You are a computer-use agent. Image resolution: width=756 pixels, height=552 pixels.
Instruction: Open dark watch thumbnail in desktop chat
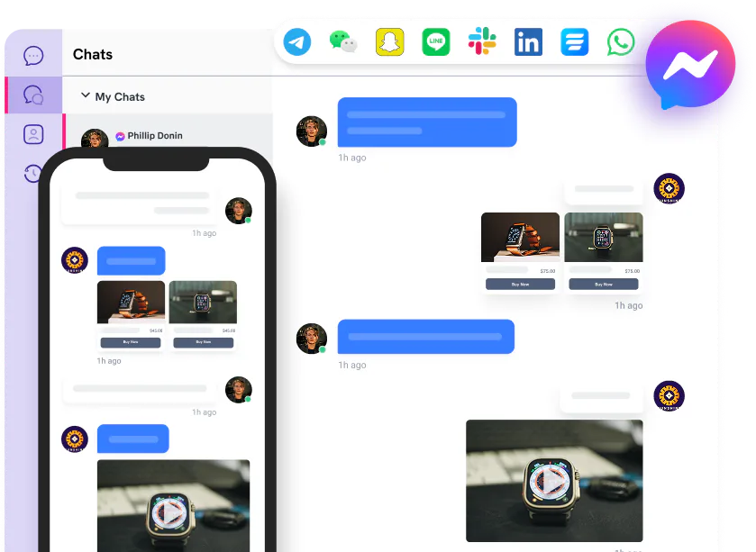click(604, 237)
